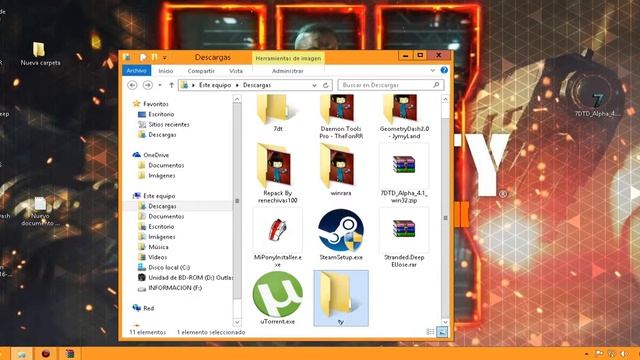Click the highlighted ty folder

coord(341,298)
